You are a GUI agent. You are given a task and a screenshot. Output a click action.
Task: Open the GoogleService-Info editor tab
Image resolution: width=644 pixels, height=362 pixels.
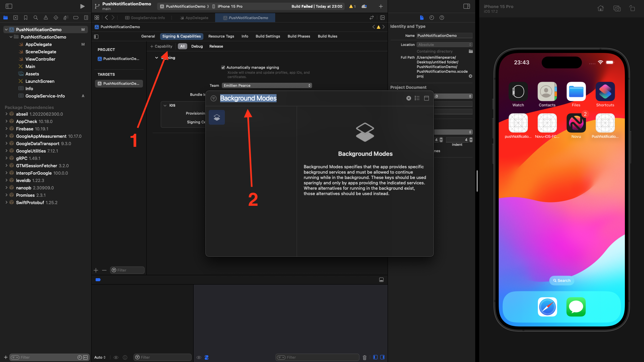click(145, 18)
